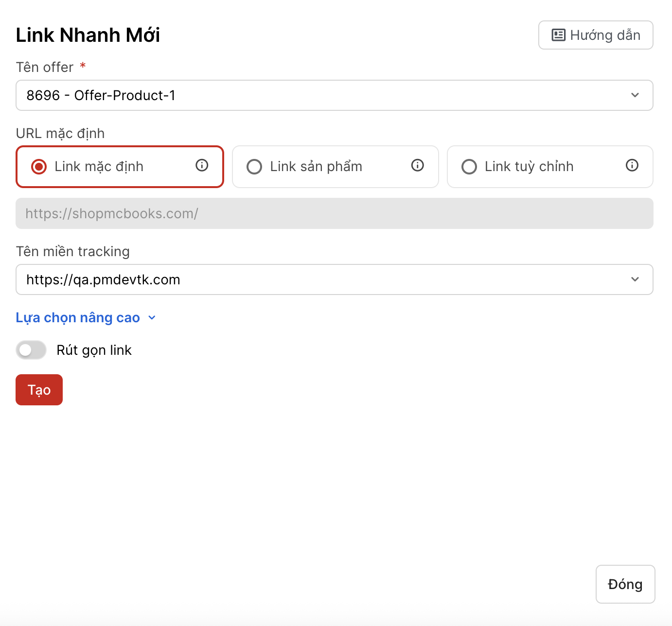Click the Rút gọn link text label

(x=94, y=350)
